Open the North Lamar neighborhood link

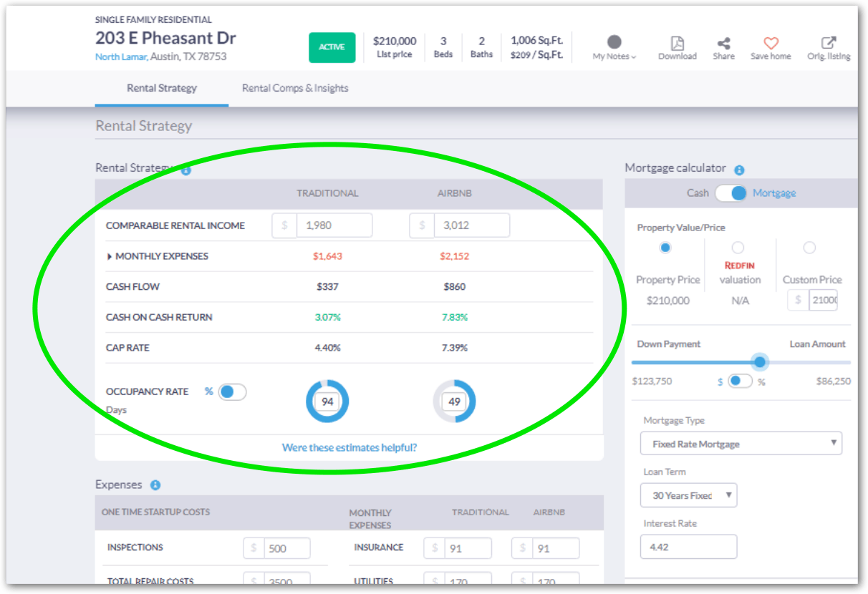(x=121, y=57)
